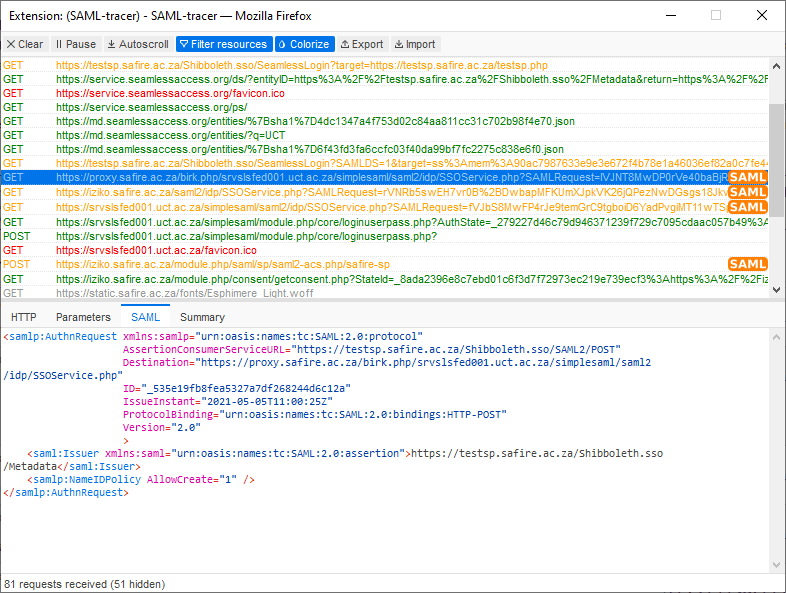Click the requests received status text
The width and height of the screenshot is (786, 593).
point(85,584)
